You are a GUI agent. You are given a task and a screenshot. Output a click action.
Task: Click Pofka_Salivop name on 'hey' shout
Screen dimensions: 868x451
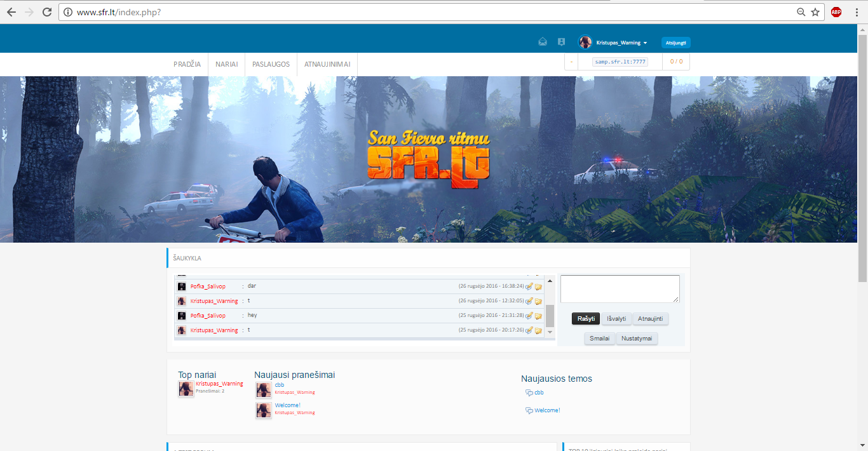208,316
